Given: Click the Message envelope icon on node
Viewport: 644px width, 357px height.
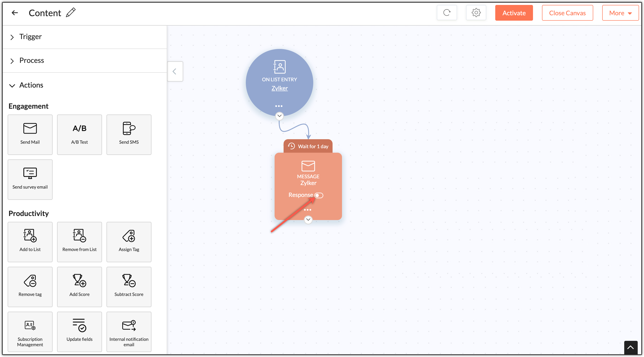Looking at the screenshot, I should 308,166.
